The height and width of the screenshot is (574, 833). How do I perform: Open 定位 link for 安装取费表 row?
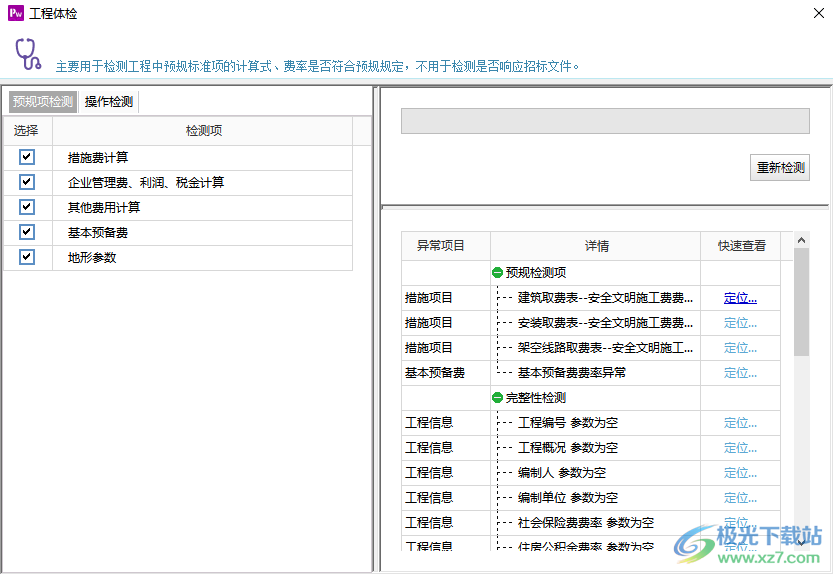[740, 323]
